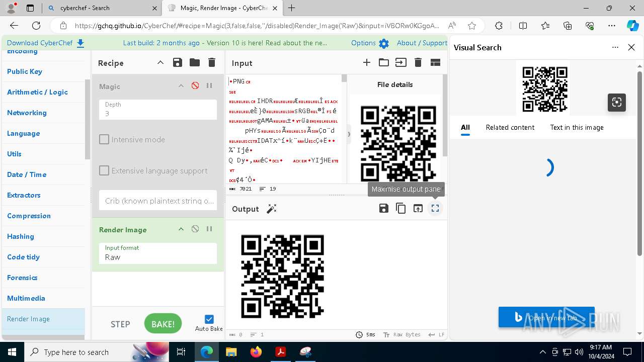
Task: Toggle Intensive mode checkbox
Action: (x=104, y=139)
